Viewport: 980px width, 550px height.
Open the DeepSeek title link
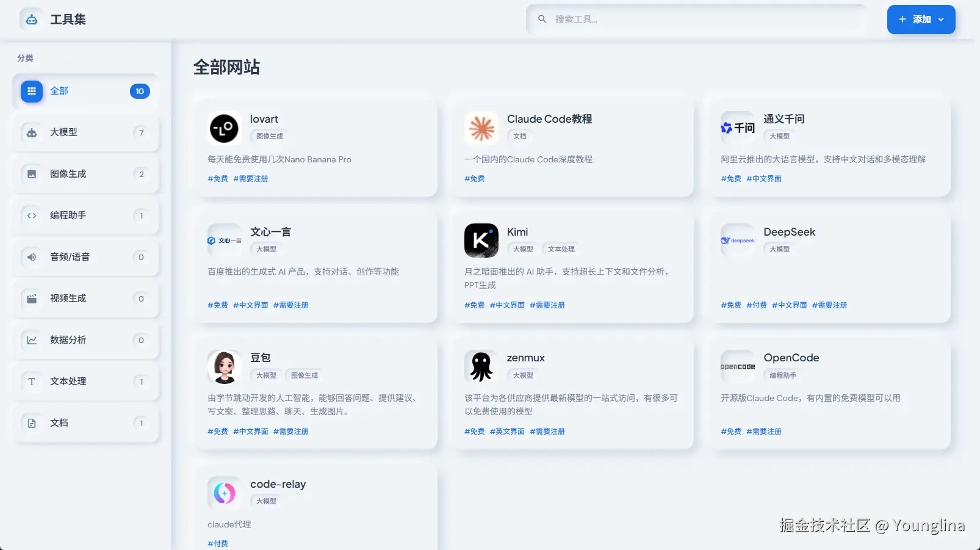click(x=790, y=232)
